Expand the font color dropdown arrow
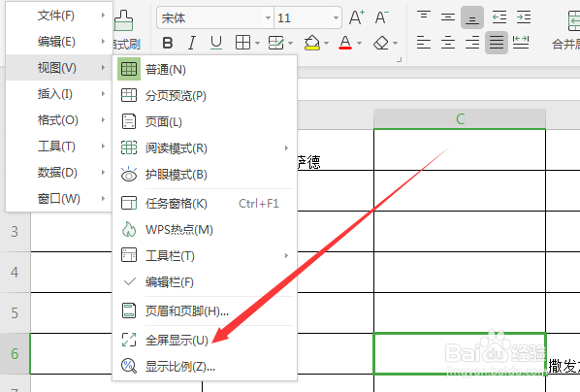Screen dimensions: 580x392 (x=359, y=44)
